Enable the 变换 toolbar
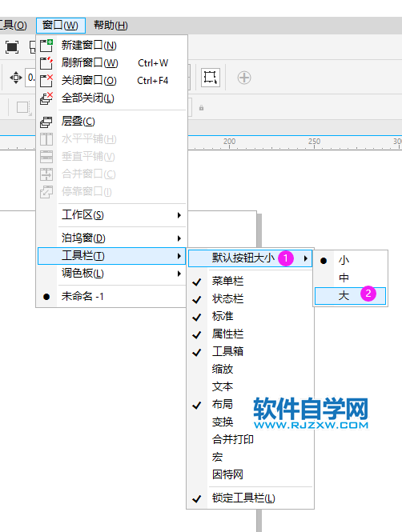Viewport: 402px width, 532px height. point(250,422)
